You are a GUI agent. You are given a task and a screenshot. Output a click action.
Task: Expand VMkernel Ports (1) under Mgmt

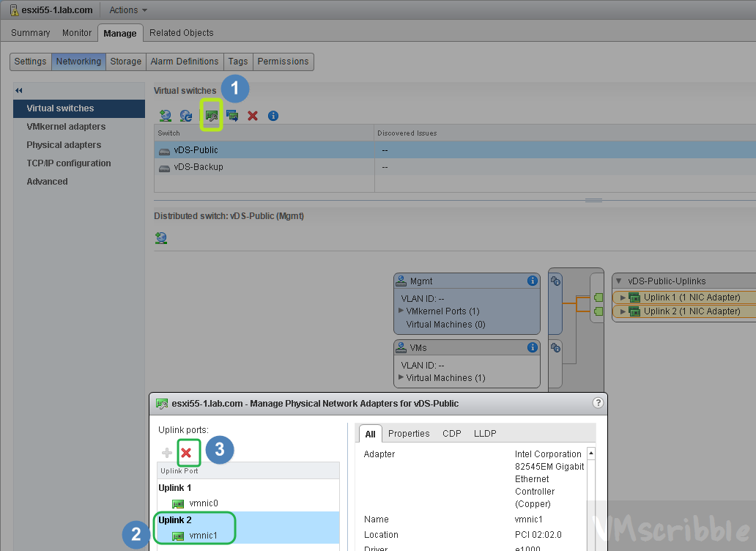tap(401, 311)
